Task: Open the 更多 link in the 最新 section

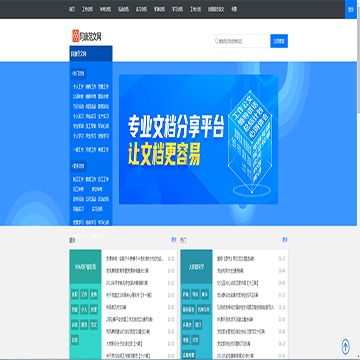Action: pyautogui.click(x=174, y=239)
